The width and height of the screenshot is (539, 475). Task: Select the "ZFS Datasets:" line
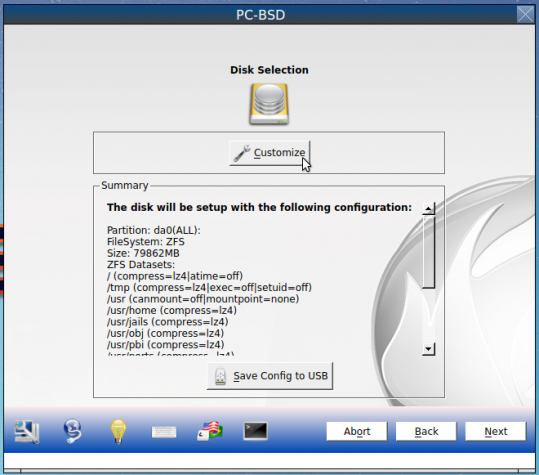click(141, 265)
